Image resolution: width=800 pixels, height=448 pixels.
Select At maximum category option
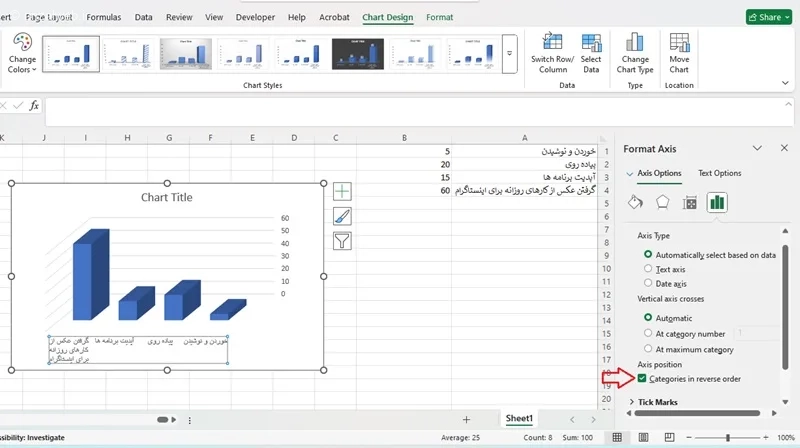(x=648, y=349)
